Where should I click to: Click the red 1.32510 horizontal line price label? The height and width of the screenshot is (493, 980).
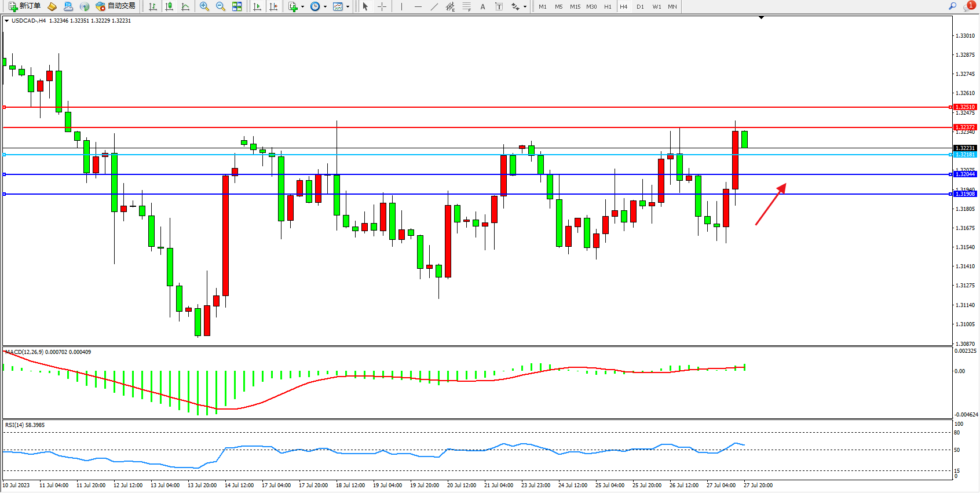(965, 107)
